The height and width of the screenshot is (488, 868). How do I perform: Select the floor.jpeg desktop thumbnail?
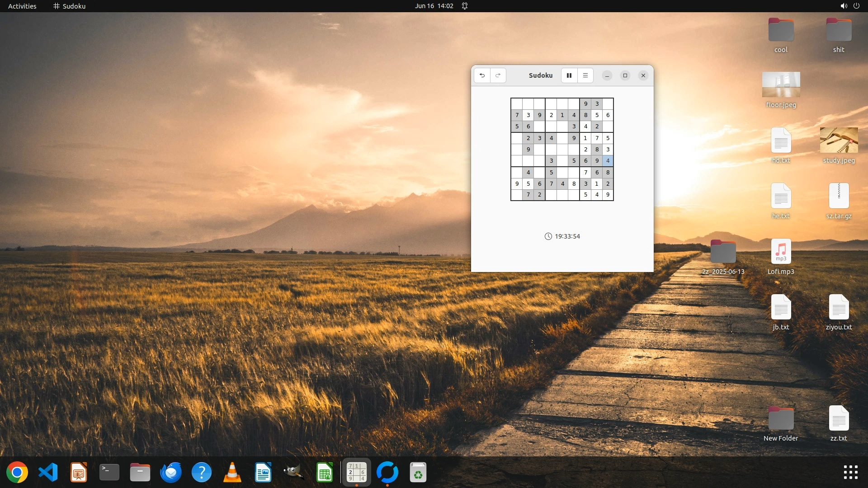tap(781, 85)
